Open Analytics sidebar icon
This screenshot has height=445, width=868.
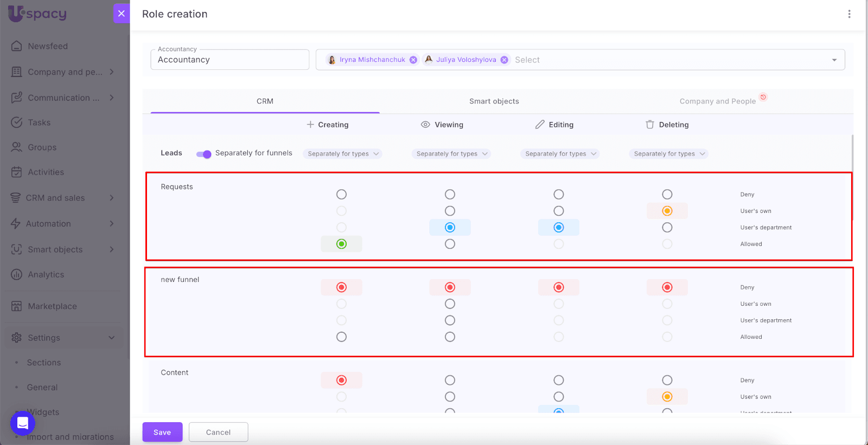tap(17, 275)
